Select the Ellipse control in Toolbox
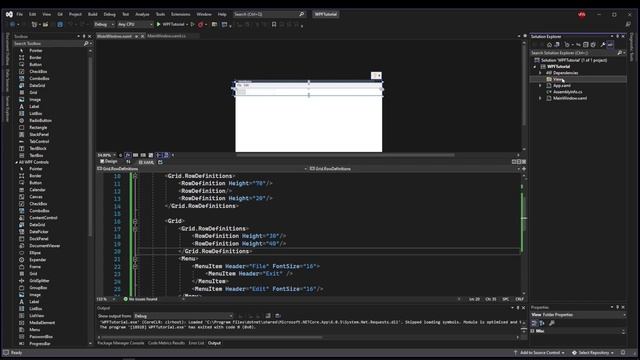Viewport: 640px width, 360px height. click(x=35, y=253)
